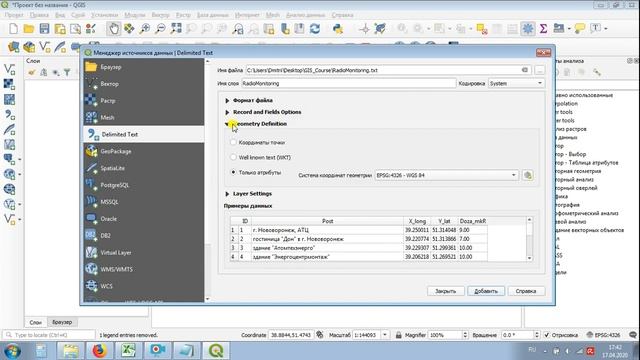Click the file name path field
640x360 pixels.
(x=388, y=70)
